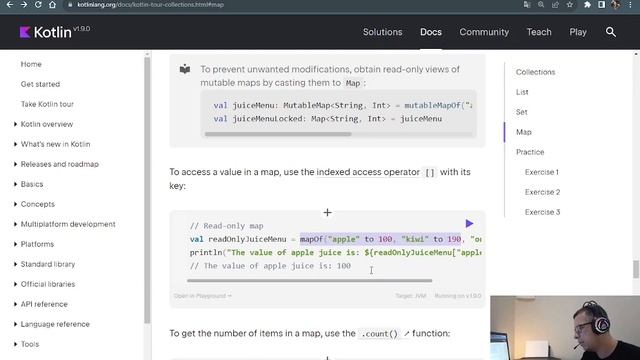The height and width of the screenshot is (360, 640).
Task: Click the book tip icon in note box
Action: pos(185,69)
